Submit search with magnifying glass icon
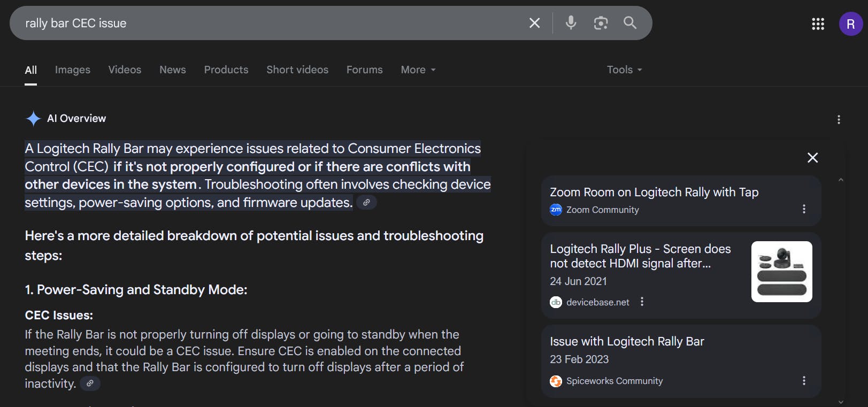Viewport: 868px width, 407px height. click(630, 23)
